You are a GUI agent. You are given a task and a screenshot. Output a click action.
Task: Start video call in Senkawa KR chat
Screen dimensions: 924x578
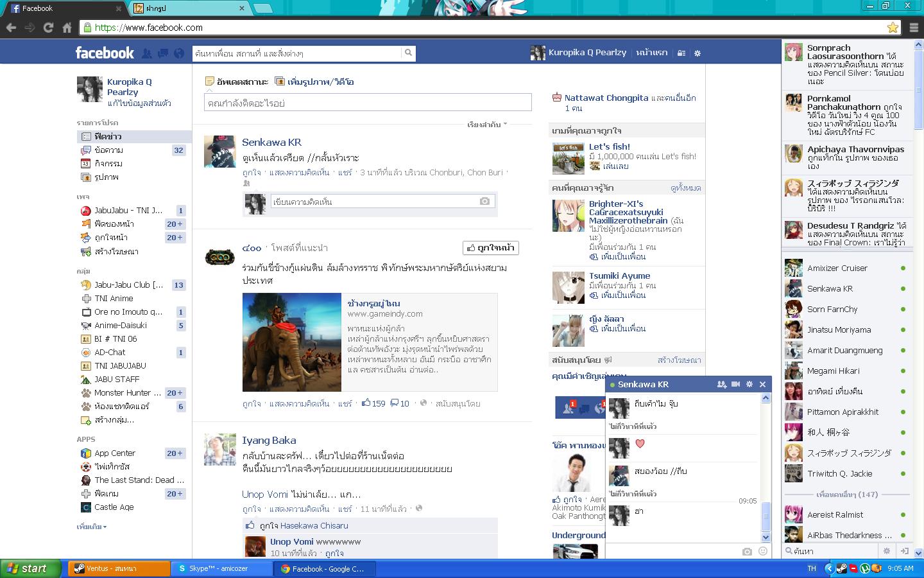point(736,384)
